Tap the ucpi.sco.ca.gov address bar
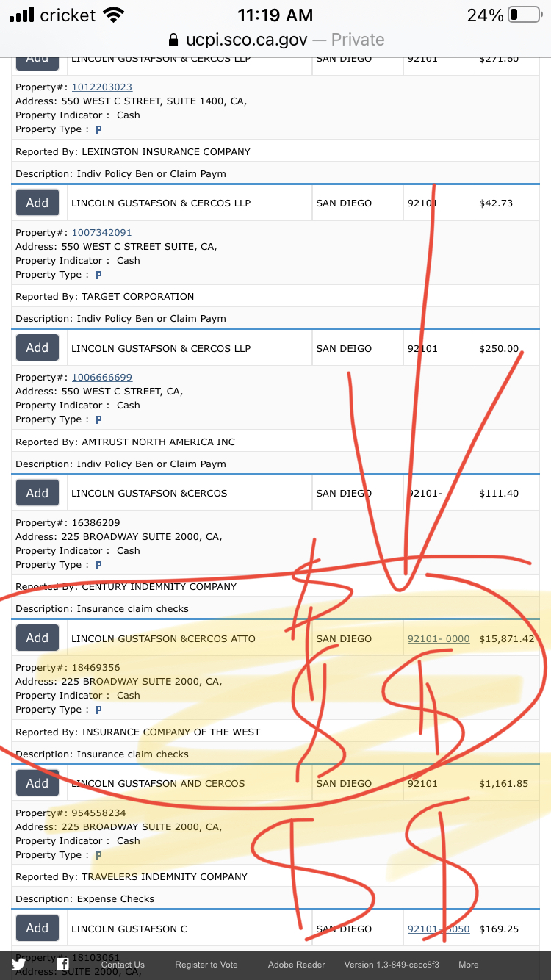This screenshot has width=551, height=980. coord(275,40)
